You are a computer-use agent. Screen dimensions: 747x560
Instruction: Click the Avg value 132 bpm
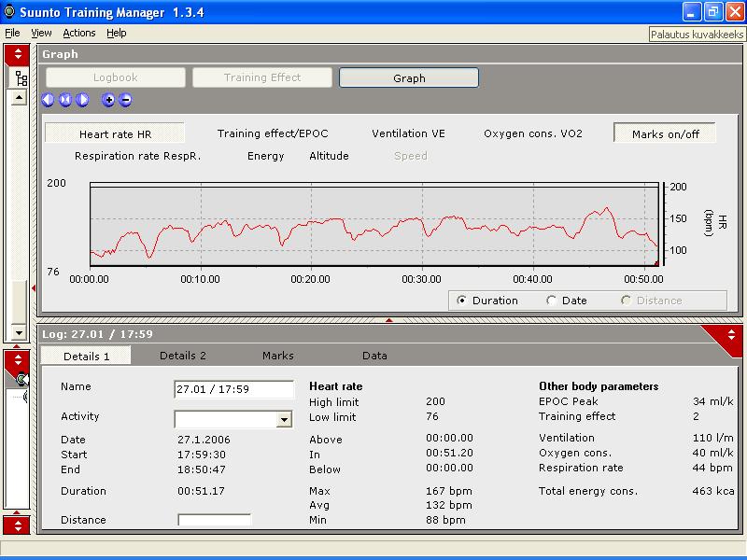pyautogui.click(x=448, y=505)
